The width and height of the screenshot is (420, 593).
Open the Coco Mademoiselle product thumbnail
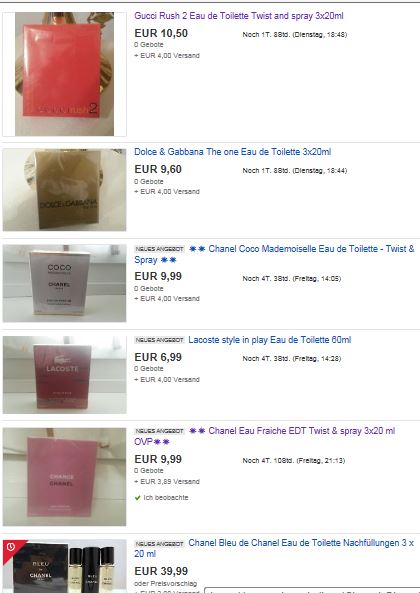[64, 283]
